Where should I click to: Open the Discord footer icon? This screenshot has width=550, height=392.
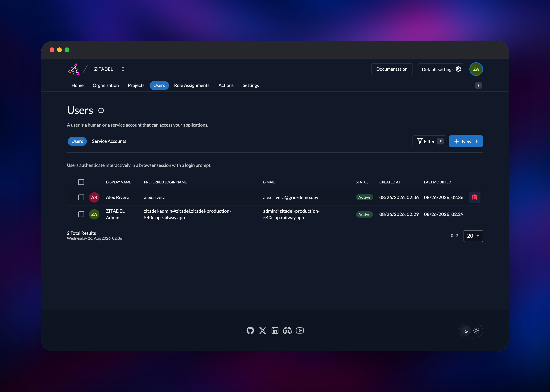[x=287, y=331]
